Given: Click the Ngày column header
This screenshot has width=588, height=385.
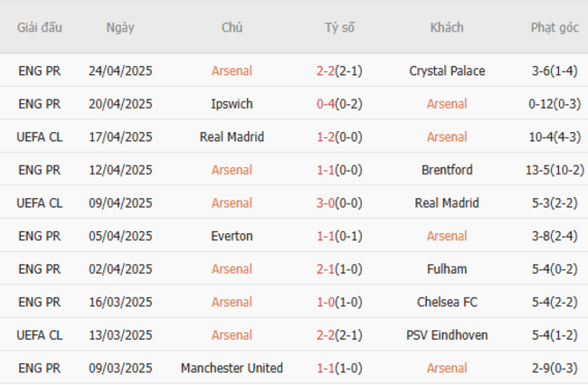Looking at the screenshot, I should pos(120,27).
